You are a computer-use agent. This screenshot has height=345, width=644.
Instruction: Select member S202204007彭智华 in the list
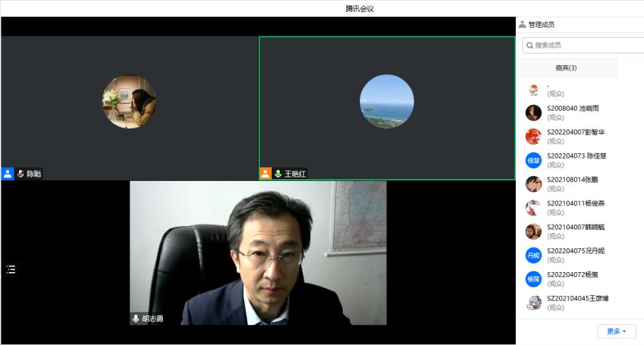575,132
